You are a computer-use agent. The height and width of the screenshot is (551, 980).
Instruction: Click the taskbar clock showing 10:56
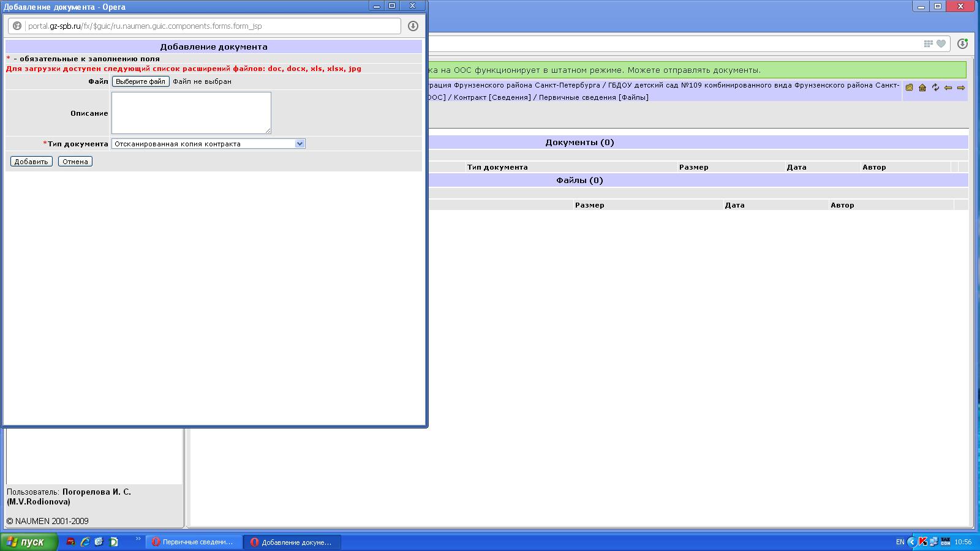963,542
